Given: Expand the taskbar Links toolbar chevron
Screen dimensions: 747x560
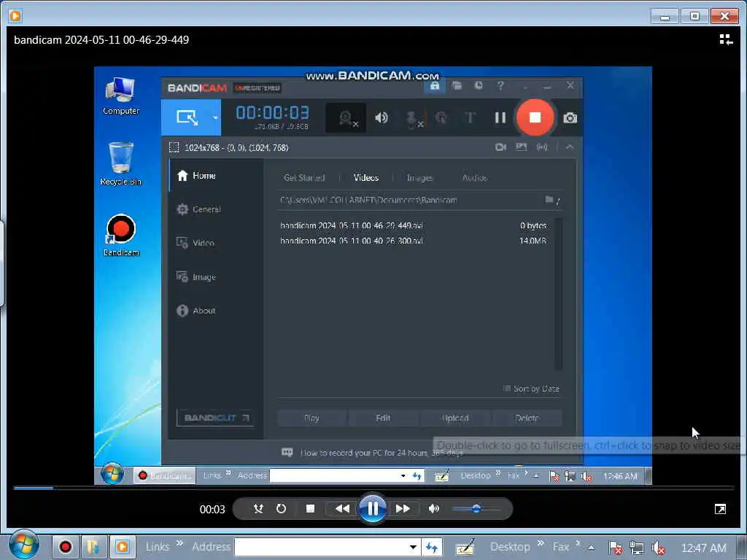Looking at the screenshot, I should tap(179, 543).
